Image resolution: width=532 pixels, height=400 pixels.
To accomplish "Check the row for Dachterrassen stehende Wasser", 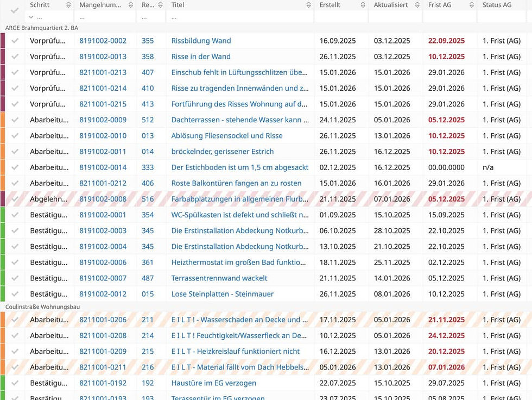I will pyautogui.click(x=15, y=120).
